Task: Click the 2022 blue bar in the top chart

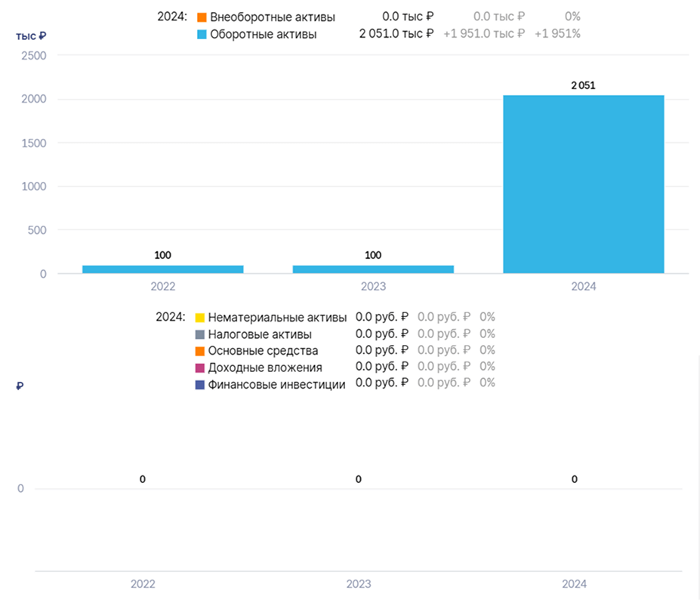Action: click(163, 269)
